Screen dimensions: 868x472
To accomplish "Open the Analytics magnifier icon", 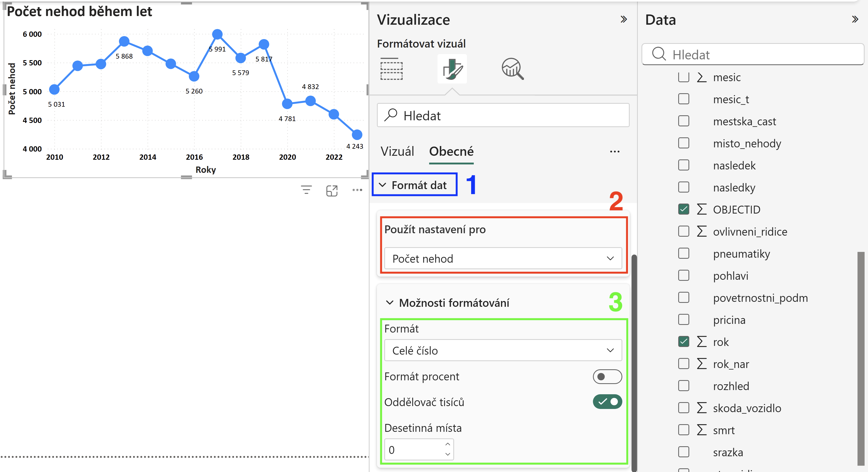I will pos(513,69).
